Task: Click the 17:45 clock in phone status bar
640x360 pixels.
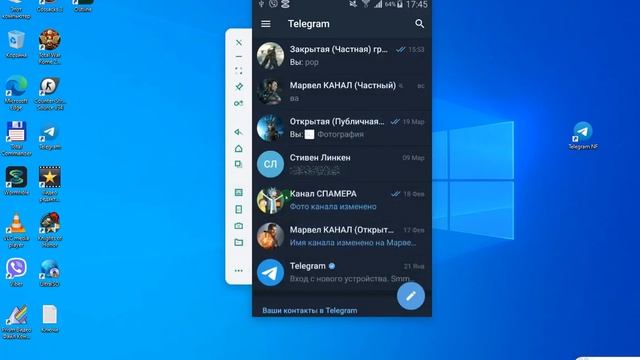Action: (x=416, y=4)
